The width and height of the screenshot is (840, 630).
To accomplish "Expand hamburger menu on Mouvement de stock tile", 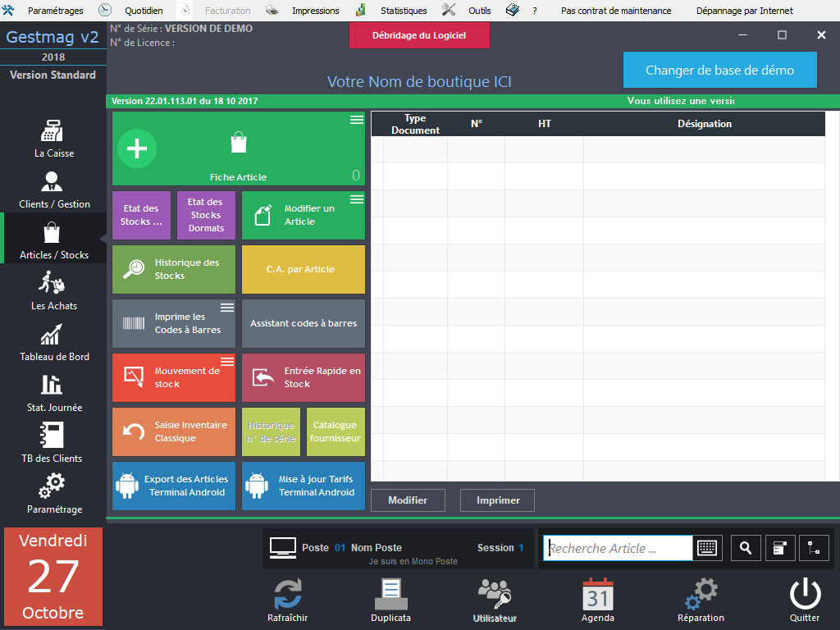I will tap(227, 361).
